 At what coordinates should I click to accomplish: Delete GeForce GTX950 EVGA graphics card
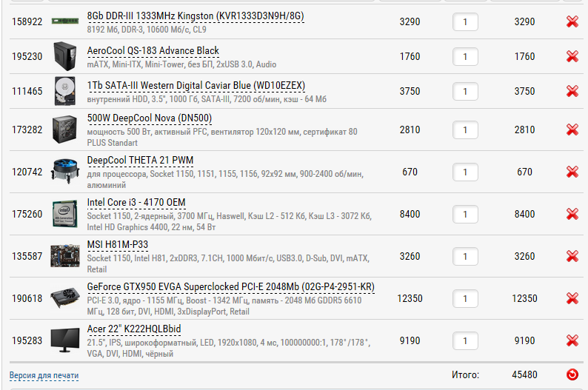click(x=572, y=298)
